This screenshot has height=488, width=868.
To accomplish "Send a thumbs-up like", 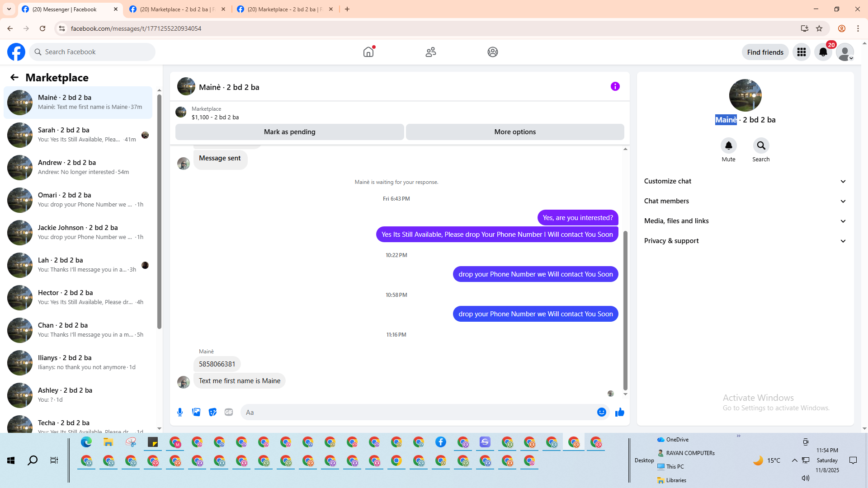I will (x=620, y=412).
